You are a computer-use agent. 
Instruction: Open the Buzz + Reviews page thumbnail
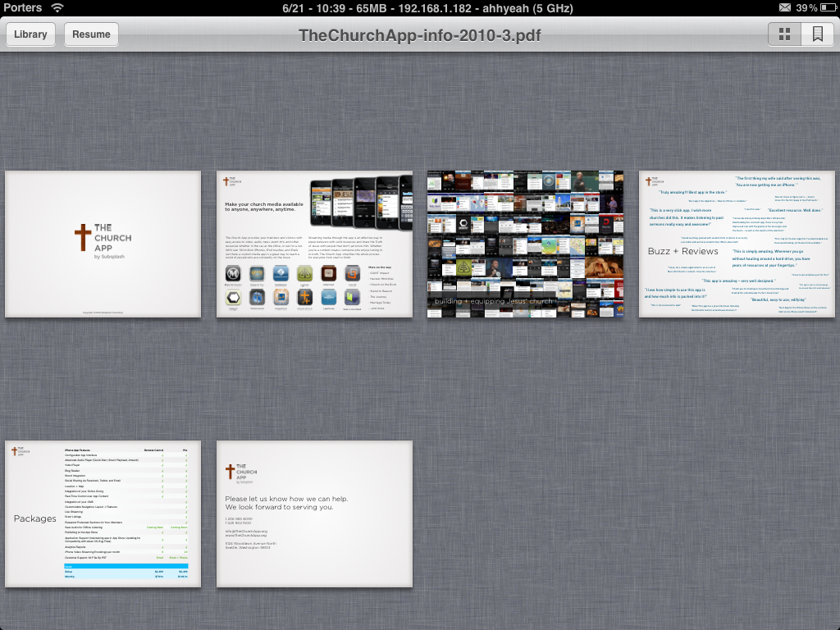coord(737,244)
